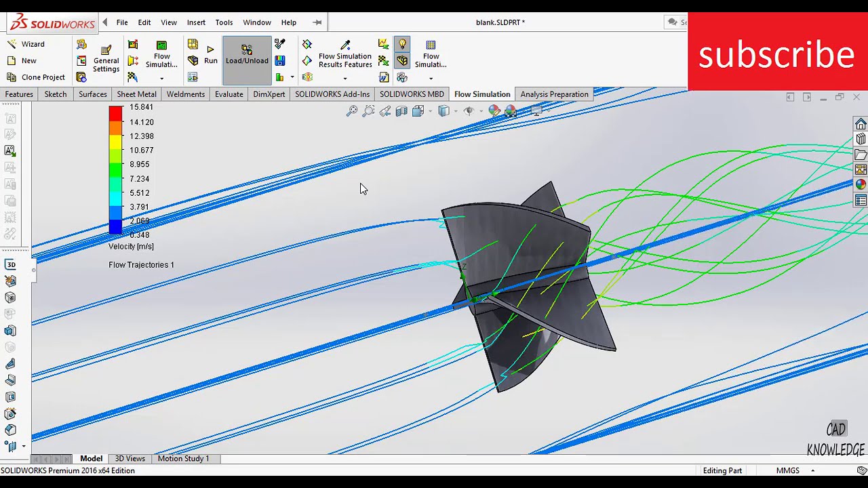Viewport: 868px width, 488px height.
Task: Open Appearances color ball in the task pane
Action: click(861, 184)
